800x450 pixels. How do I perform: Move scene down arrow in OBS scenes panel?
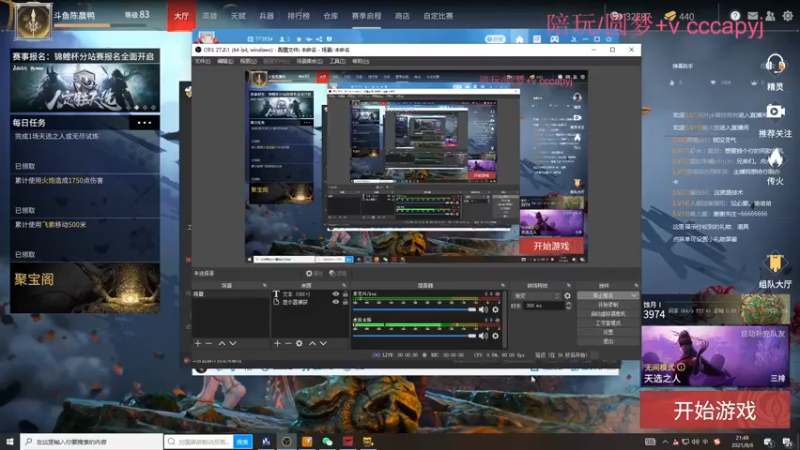tap(233, 343)
